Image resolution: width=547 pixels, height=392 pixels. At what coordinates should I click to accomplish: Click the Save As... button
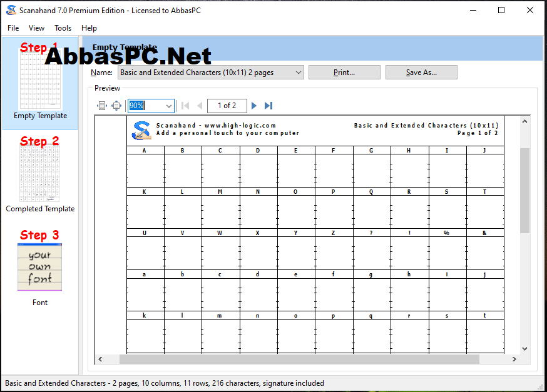pos(421,73)
